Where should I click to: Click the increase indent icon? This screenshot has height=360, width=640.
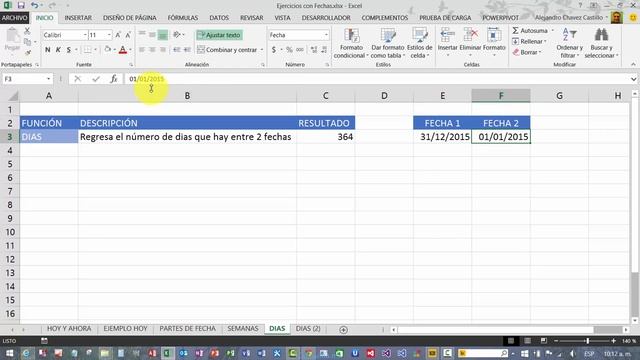pyautogui.click(x=187, y=50)
